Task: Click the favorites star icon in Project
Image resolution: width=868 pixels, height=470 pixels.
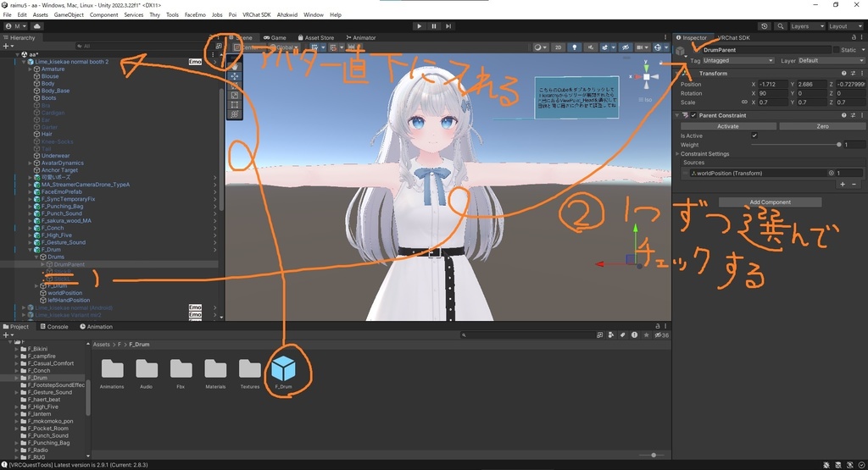Action: 646,335
